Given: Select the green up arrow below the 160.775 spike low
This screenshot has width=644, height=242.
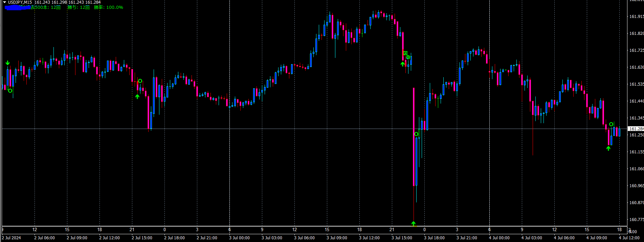Looking at the screenshot, I should tap(414, 223).
